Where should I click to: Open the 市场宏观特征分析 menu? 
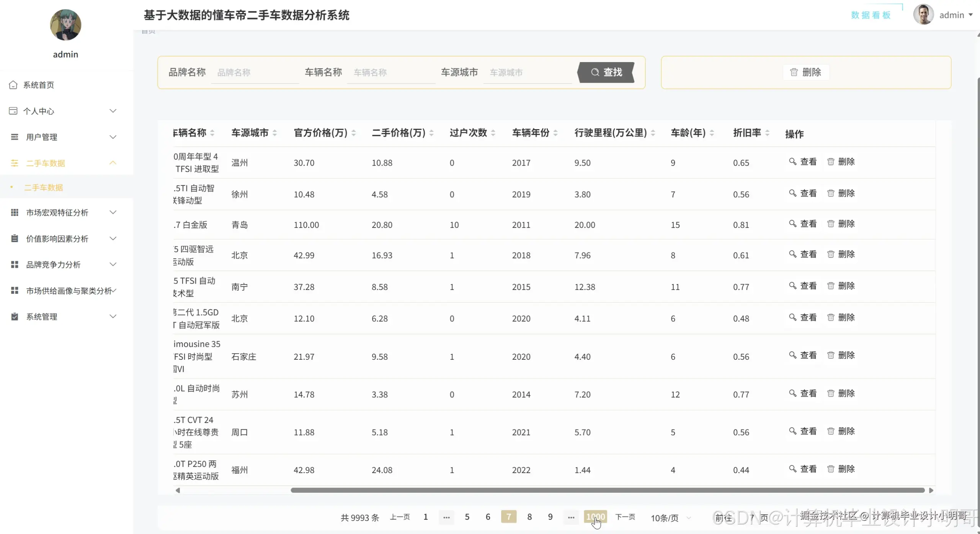57,212
